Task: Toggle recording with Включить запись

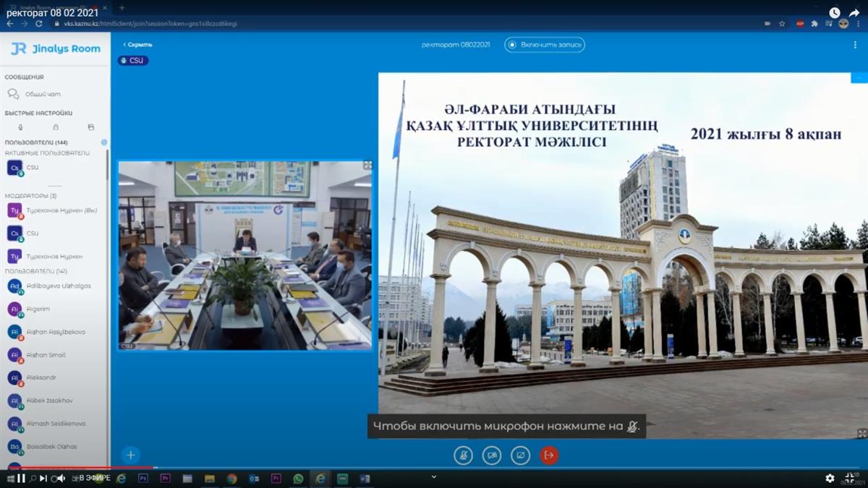Action: pos(545,45)
